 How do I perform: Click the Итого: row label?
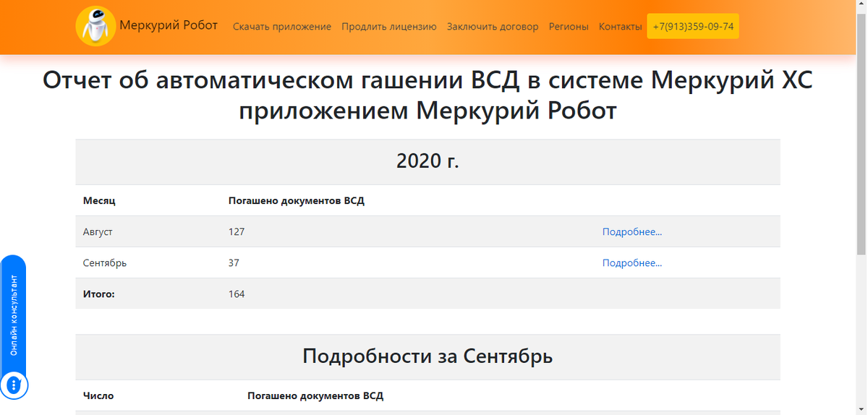(99, 294)
